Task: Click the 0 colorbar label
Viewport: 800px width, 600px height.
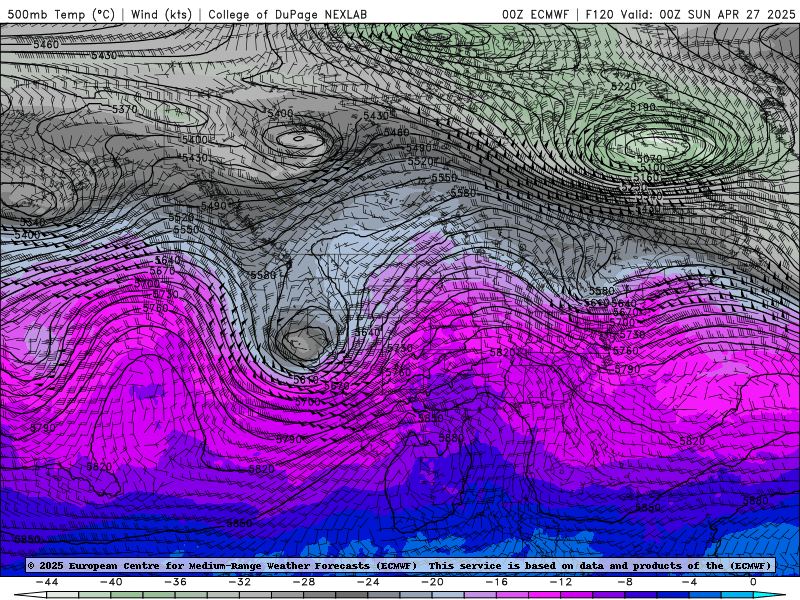Action: tap(753, 582)
